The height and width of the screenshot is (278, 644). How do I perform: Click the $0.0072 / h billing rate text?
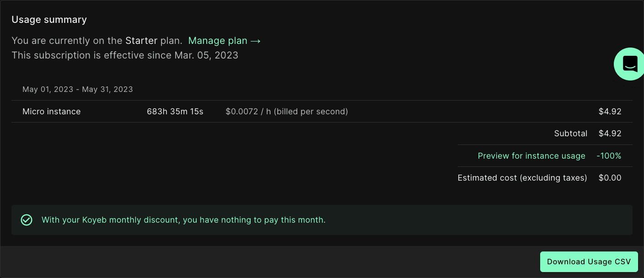click(x=287, y=112)
